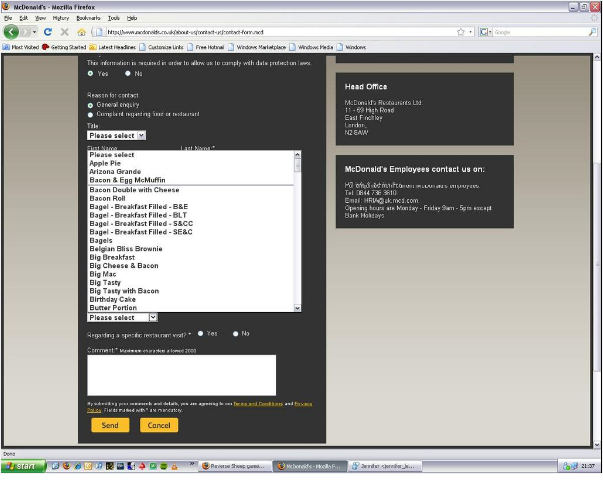The width and height of the screenshot is (603, 481).
Task: Choose the General enquiry reason
Action: [90, 105]
